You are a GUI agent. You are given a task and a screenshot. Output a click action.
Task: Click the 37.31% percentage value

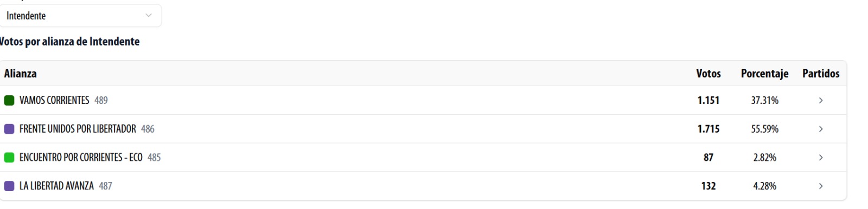(765, 101)
